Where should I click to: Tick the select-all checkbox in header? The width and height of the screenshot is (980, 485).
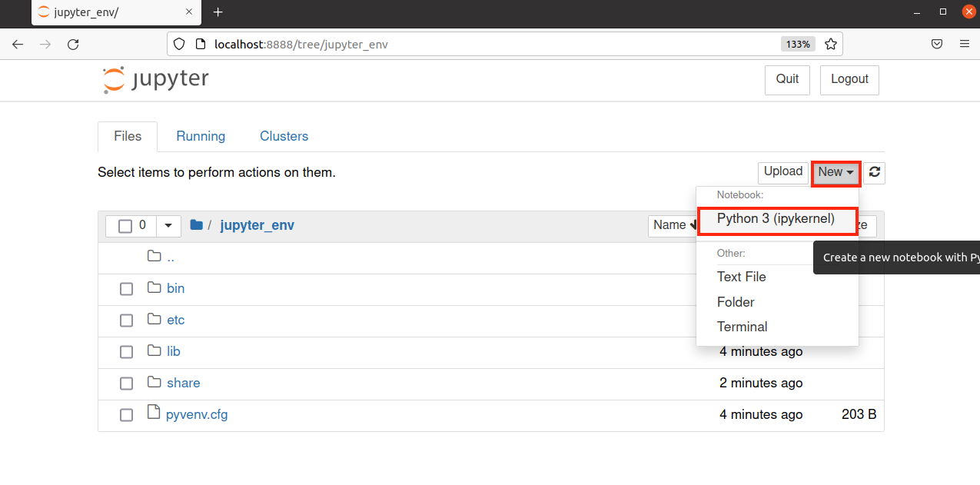coord(125,226)
